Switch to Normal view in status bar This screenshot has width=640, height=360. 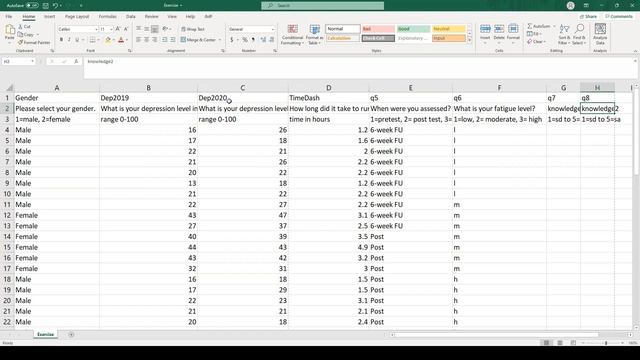[546, 343]
